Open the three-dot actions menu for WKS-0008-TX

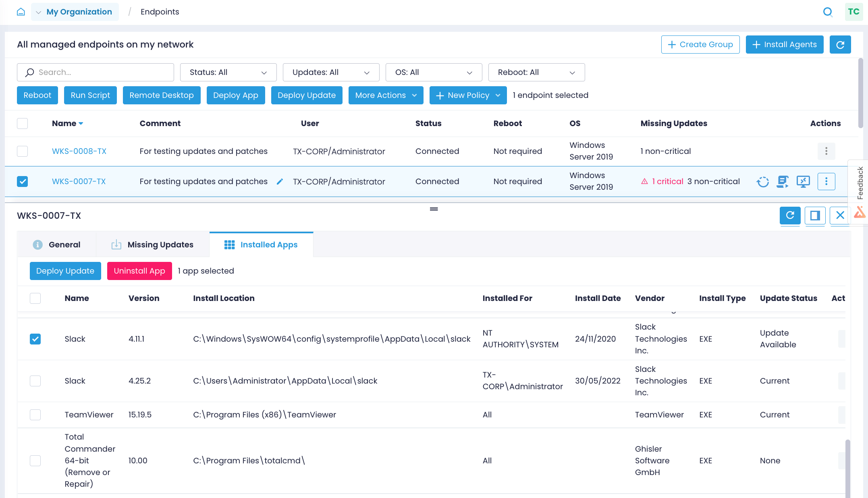tap(826, 151)
